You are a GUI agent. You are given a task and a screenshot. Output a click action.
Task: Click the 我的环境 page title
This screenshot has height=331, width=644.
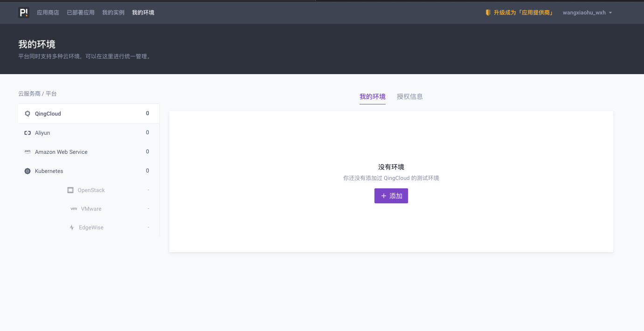(37, 44)
